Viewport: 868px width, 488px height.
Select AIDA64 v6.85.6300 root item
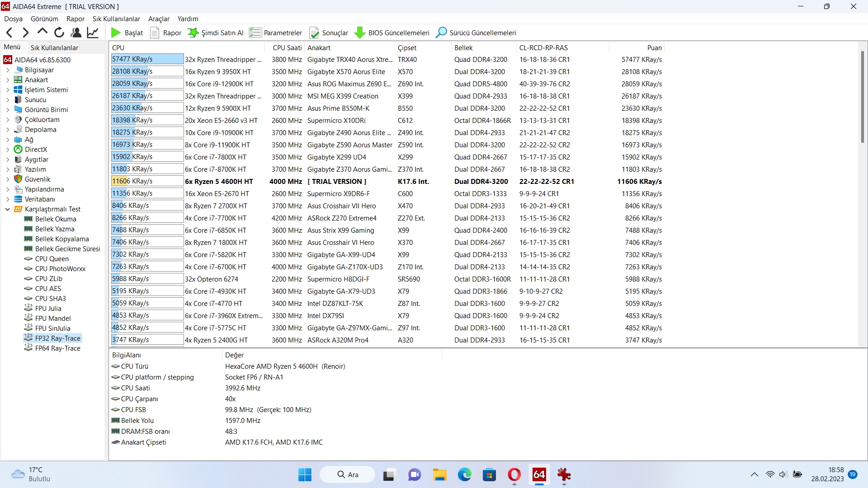point(37,60)
